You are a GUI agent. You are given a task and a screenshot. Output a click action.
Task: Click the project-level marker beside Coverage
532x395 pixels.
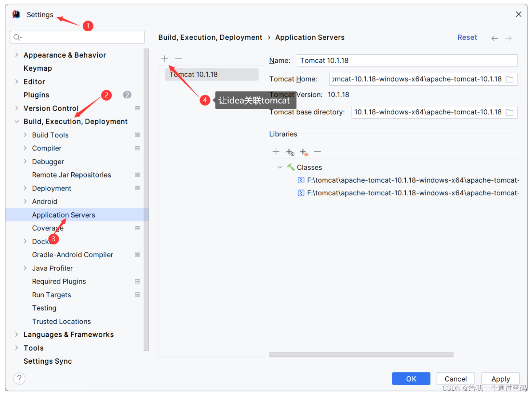(138, 228)
